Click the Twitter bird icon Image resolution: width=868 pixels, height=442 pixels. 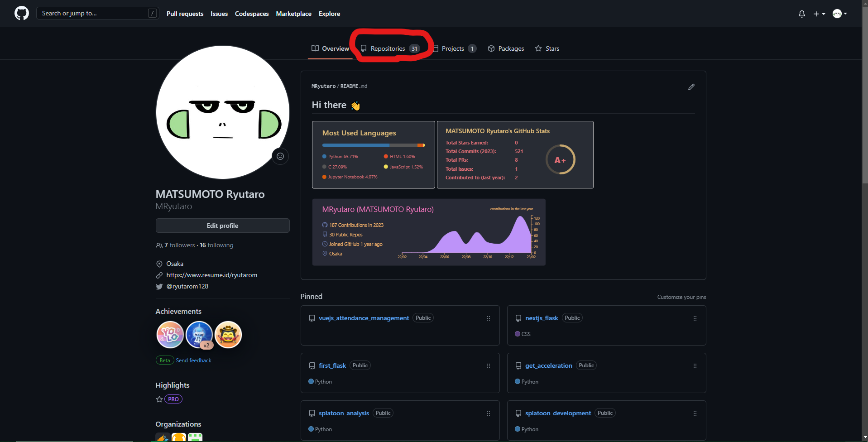click(159, 287)
